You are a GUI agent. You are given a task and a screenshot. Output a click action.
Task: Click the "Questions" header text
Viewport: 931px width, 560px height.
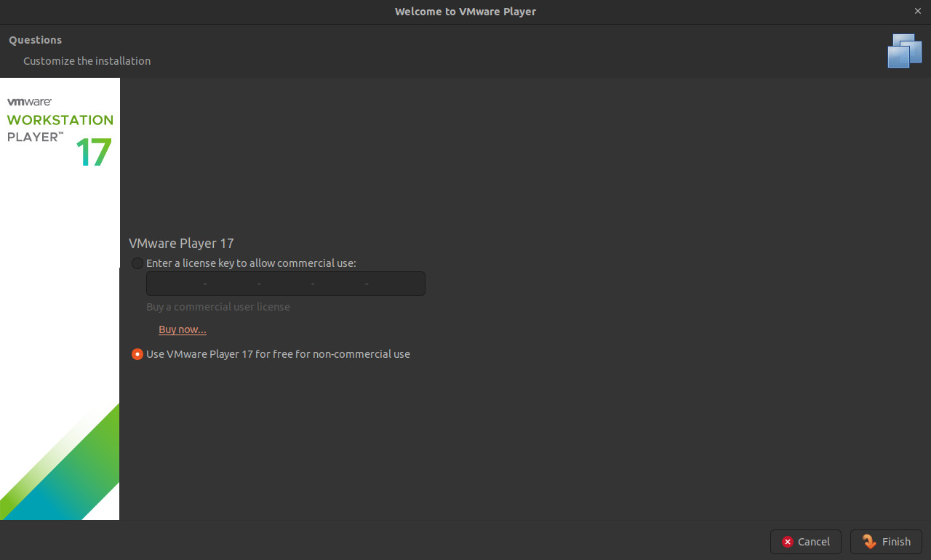pos(35,40)
